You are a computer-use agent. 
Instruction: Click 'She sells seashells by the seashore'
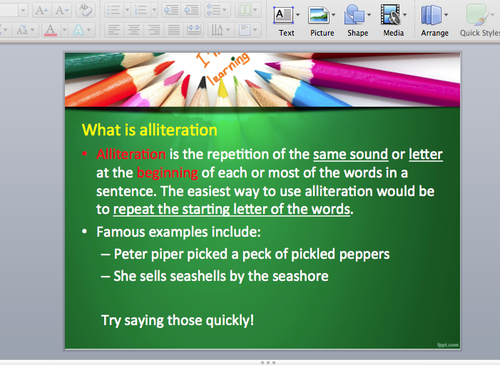pos(221,276)
